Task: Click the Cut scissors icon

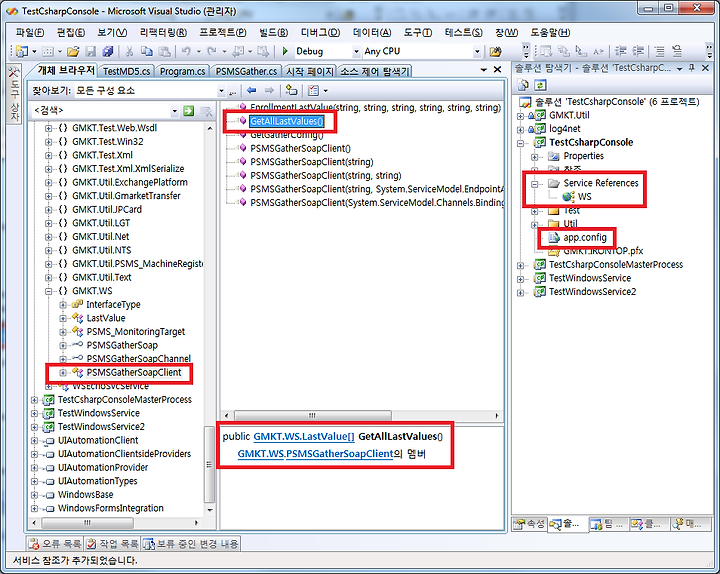Action: (129, 51)
